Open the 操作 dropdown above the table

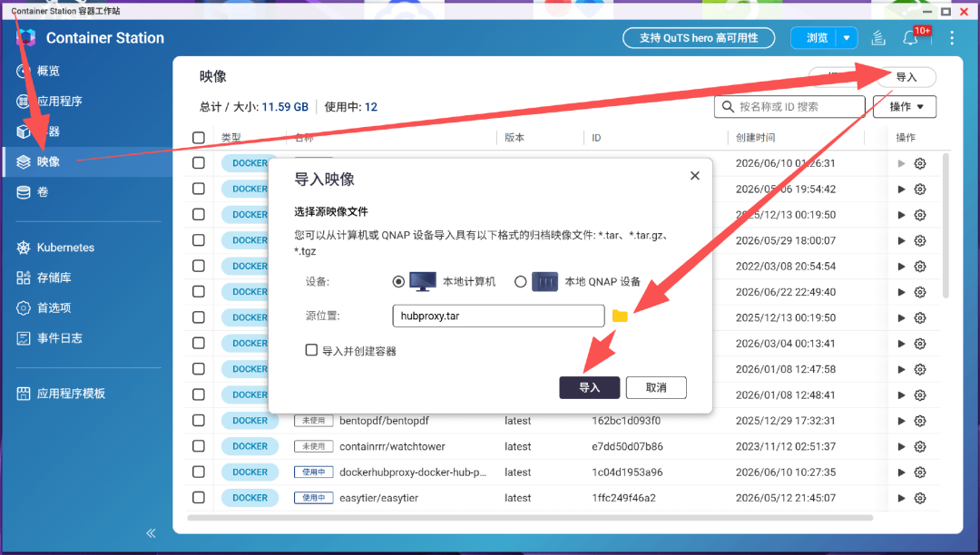905,107
